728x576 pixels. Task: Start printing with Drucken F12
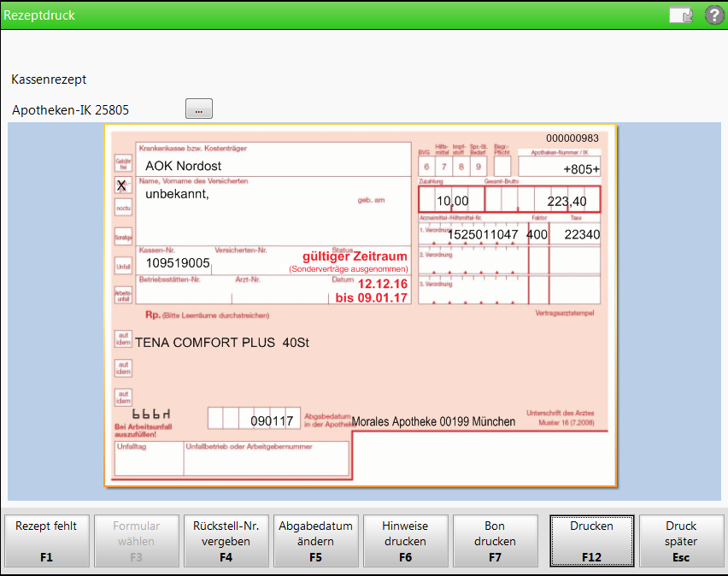click(591, 541)
